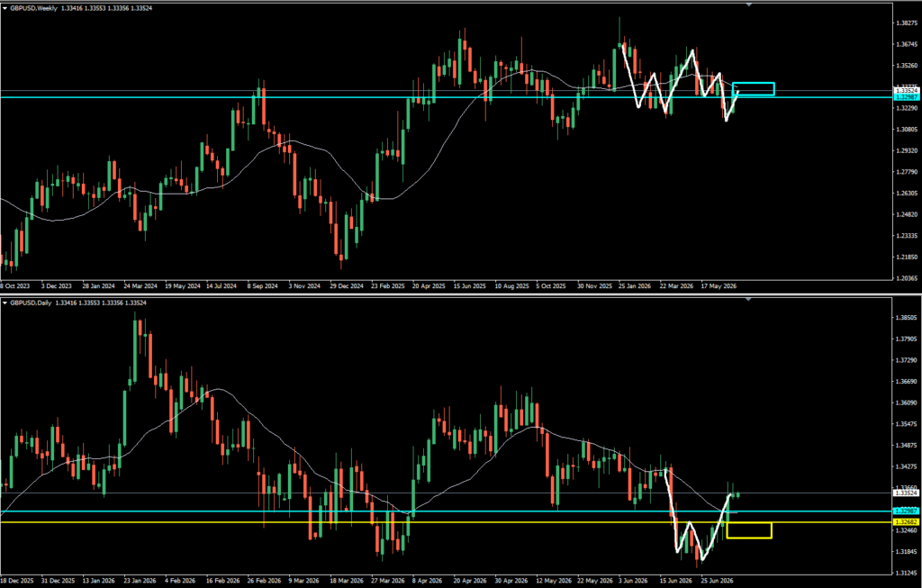
Task: Click the 1.37290 price scale label
Action: click(x=907, y=360)
